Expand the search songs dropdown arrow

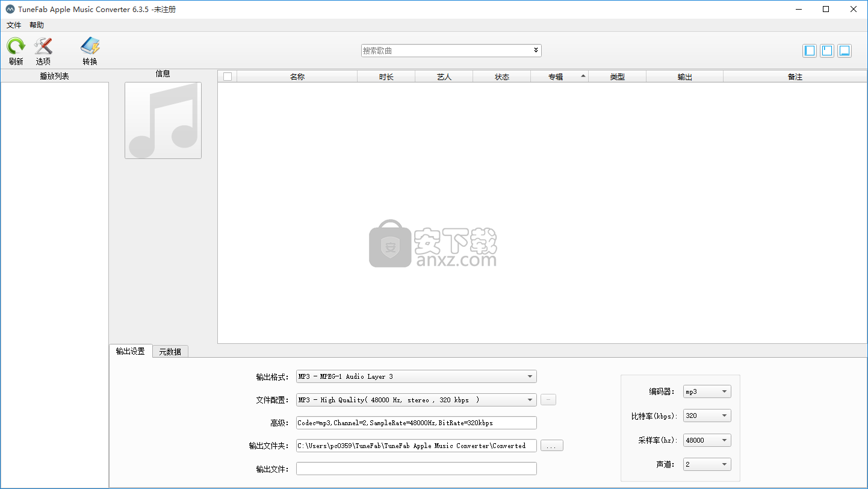coord(536,51)
